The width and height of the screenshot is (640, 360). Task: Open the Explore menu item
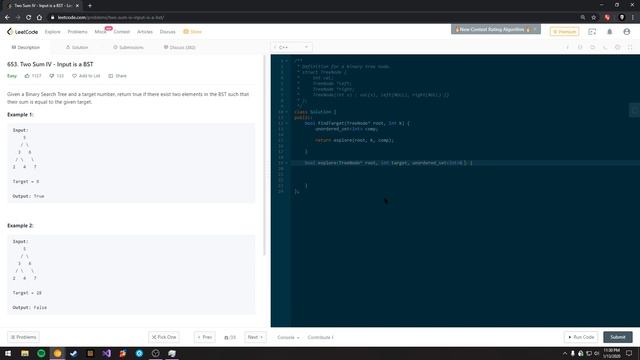52,31
